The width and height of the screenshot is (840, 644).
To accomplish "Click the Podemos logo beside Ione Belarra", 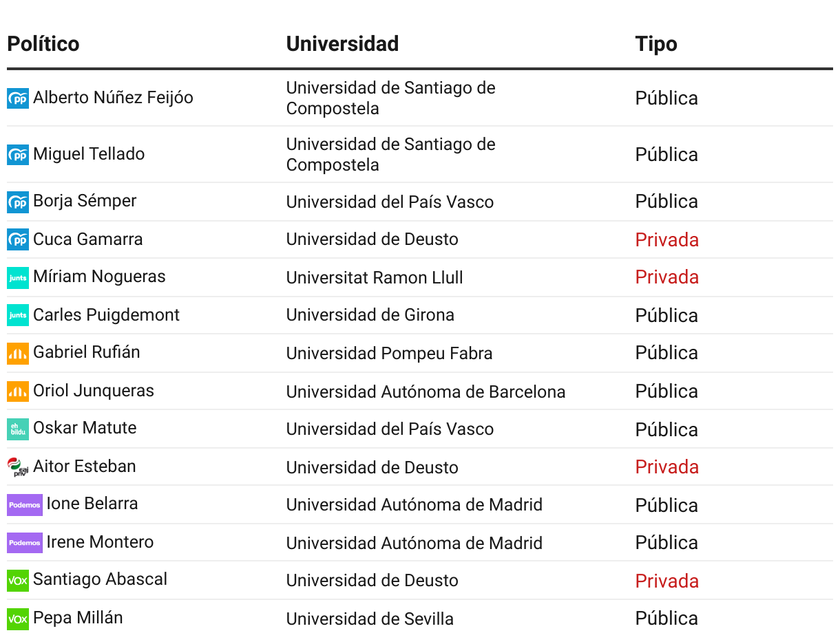I will click(25, 504).
